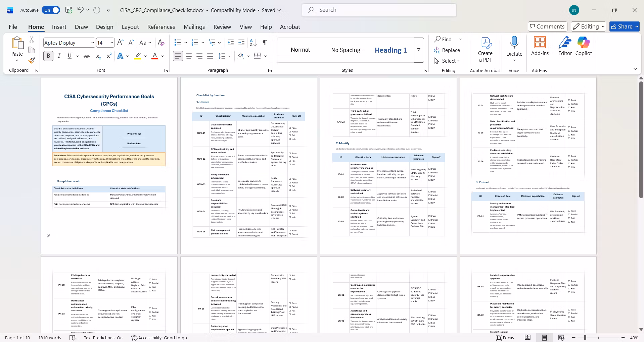Adjust the zoom slider handle
Image resolution: width=644 pixels, height=342 pixels.
585,338
